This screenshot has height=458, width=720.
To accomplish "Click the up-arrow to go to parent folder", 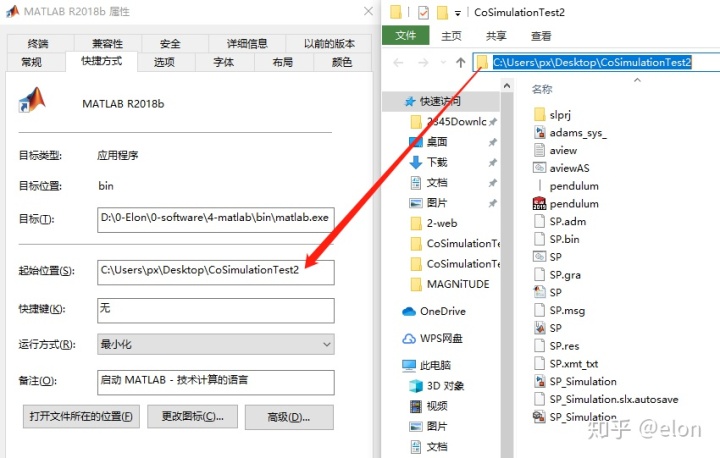I will [461, 62].
